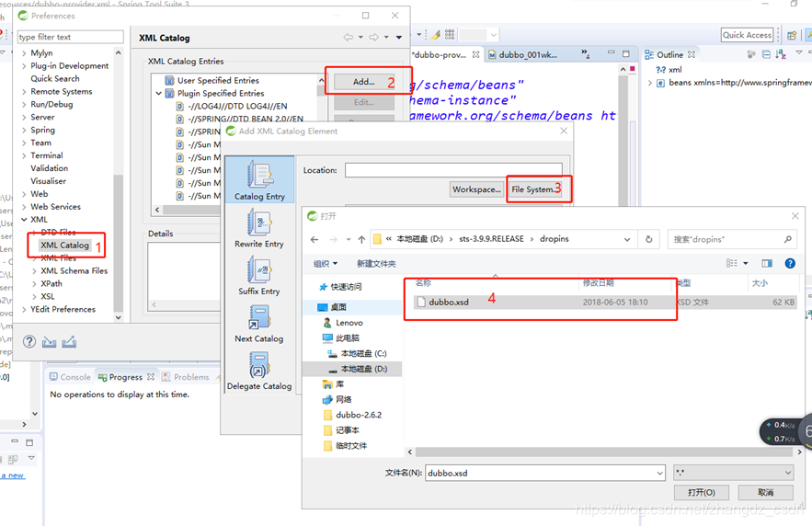This screenshot has width=812, height=526.
Task: Click Outline sort icon in Outline panel
Action: click(781, 54)
